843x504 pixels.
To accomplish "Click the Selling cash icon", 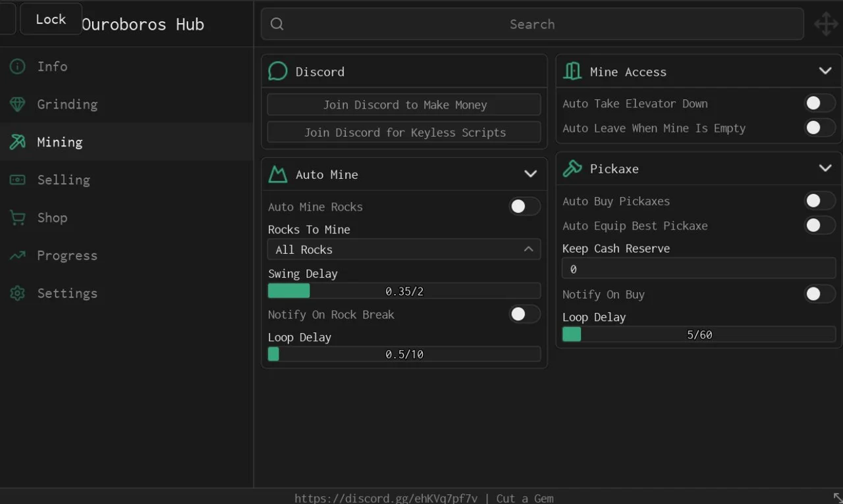I will point(17,180).
